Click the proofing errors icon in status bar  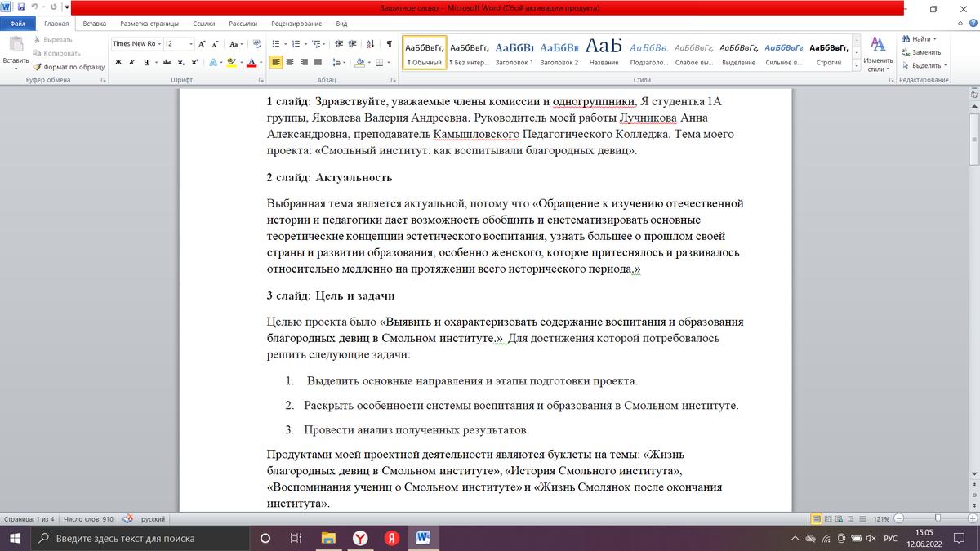coord(127,519)
